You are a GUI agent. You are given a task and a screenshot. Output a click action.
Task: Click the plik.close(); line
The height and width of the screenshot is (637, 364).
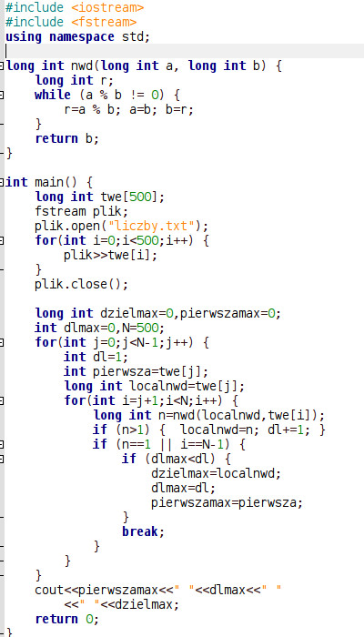click(x=82, y=284)
